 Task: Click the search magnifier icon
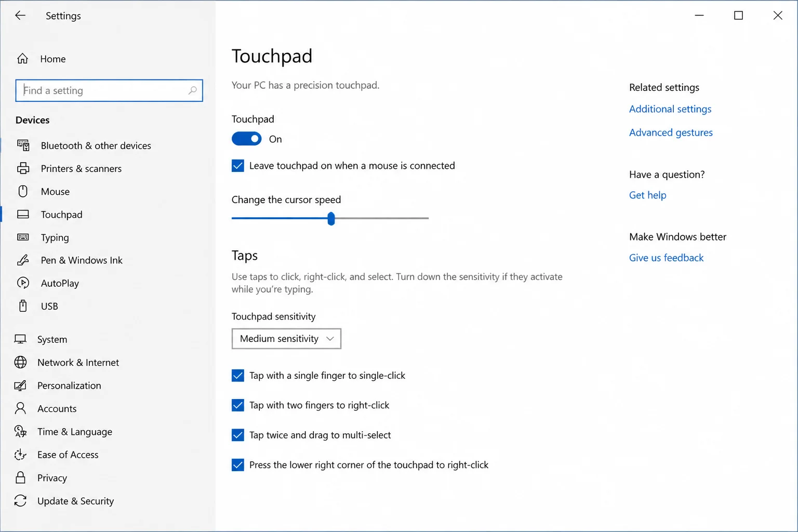coord(192,90)
